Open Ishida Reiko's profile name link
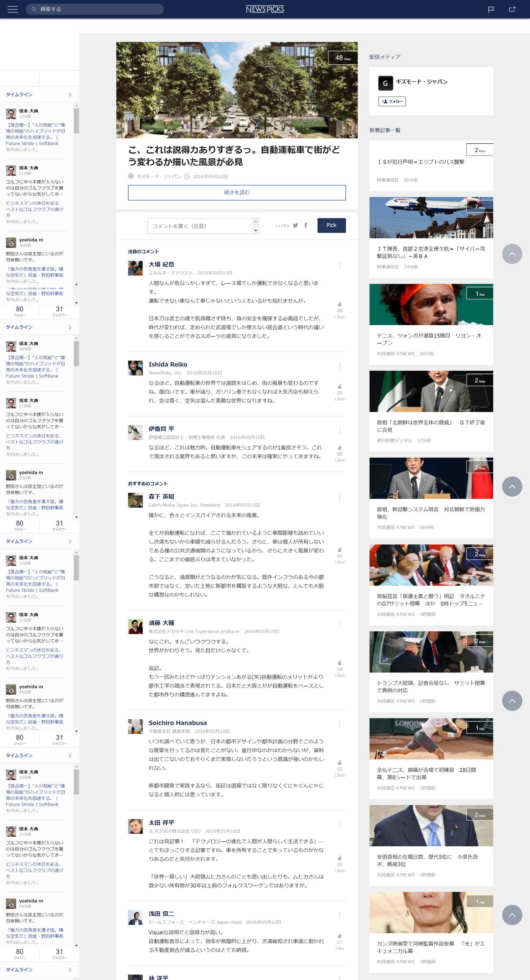530x980 pixels. point(168,364)
